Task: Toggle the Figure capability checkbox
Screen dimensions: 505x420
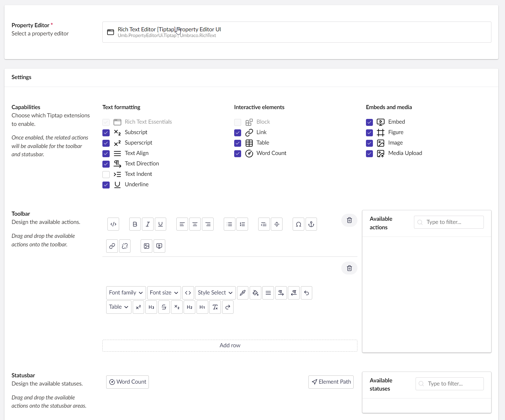Action: tap(369, 133)
